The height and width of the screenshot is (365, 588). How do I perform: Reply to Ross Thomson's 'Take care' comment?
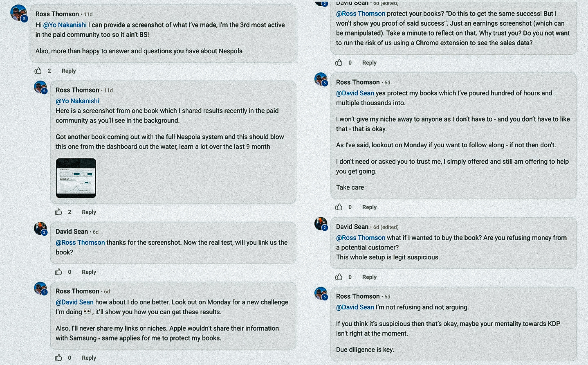pyautogui.click(x=369, y=207)
